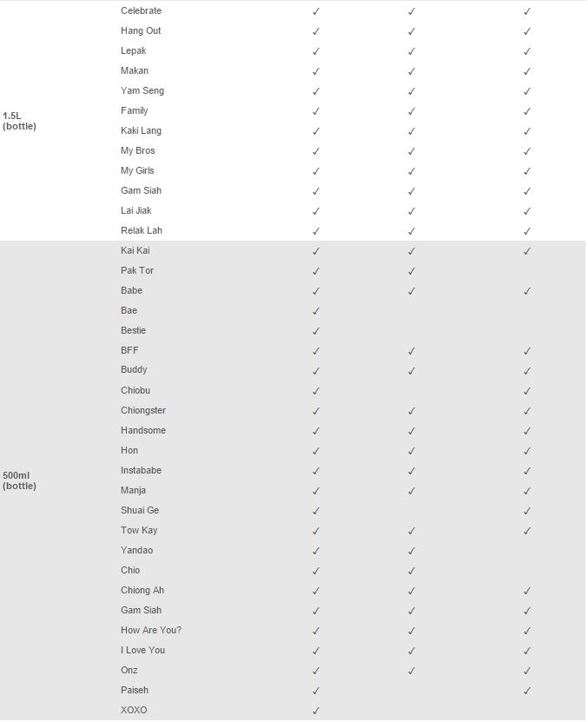The width and height of the screenshot is (588, 722).
Task: Click the last-column checkmark for Shuai Ge
Action: (526, 511)
